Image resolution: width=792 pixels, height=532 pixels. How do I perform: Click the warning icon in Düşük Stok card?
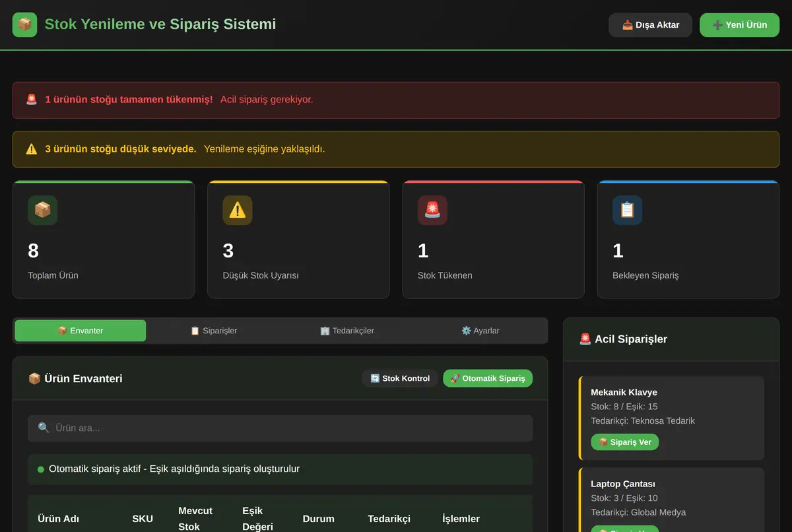pyautogui.click(x=238, y=210)
